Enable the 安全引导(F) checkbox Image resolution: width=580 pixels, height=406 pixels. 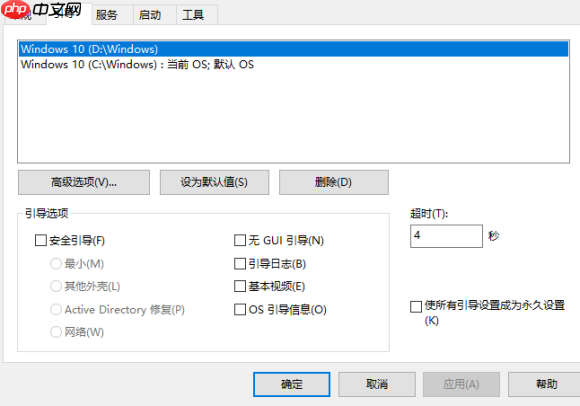pyautogui.click(x=41, y=240)
